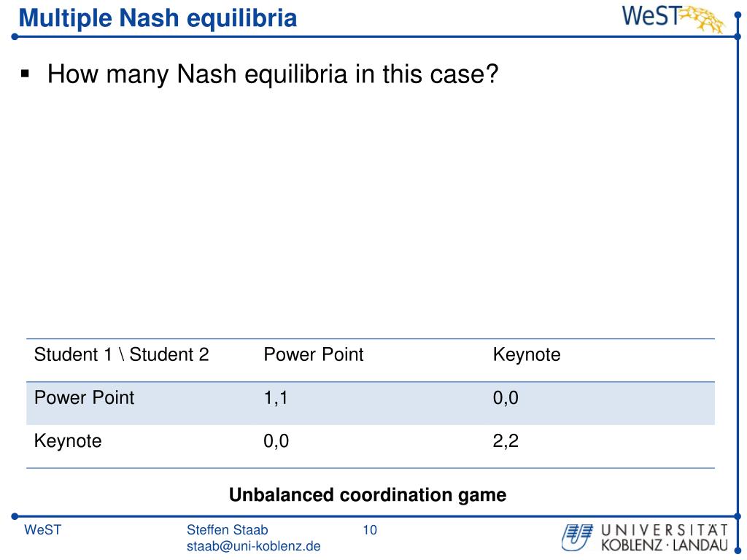The width and height of the screenshot is (747, 560).
Task: Click the UNIVERSITÄT text in footer logo
Action: (x=665, y=530)
